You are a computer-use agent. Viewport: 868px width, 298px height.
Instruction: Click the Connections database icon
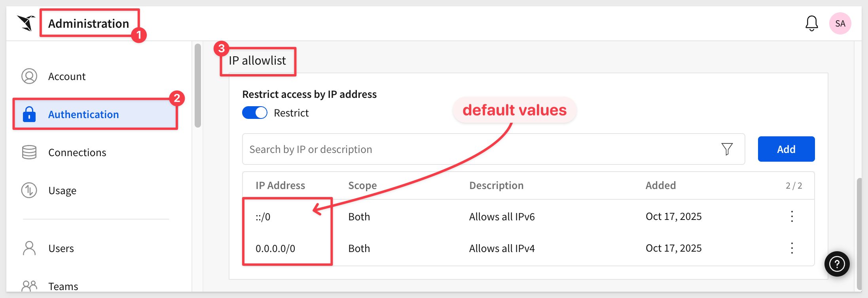pyautogui.click(x=29, y=152)
